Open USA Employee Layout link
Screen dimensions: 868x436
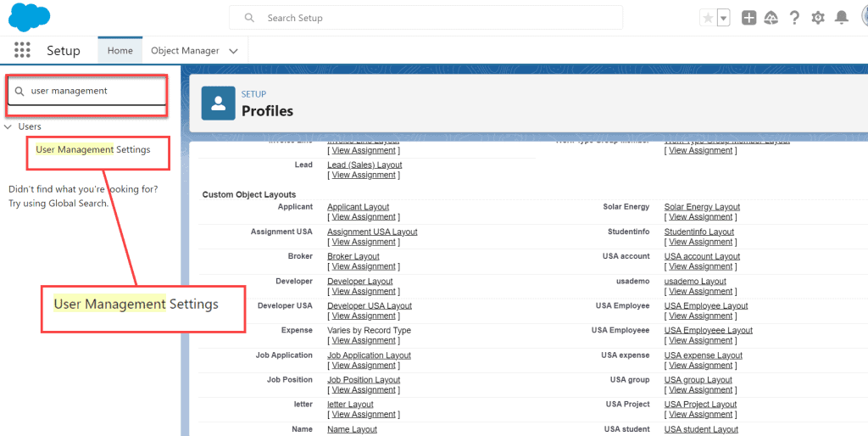coord(706,306)
